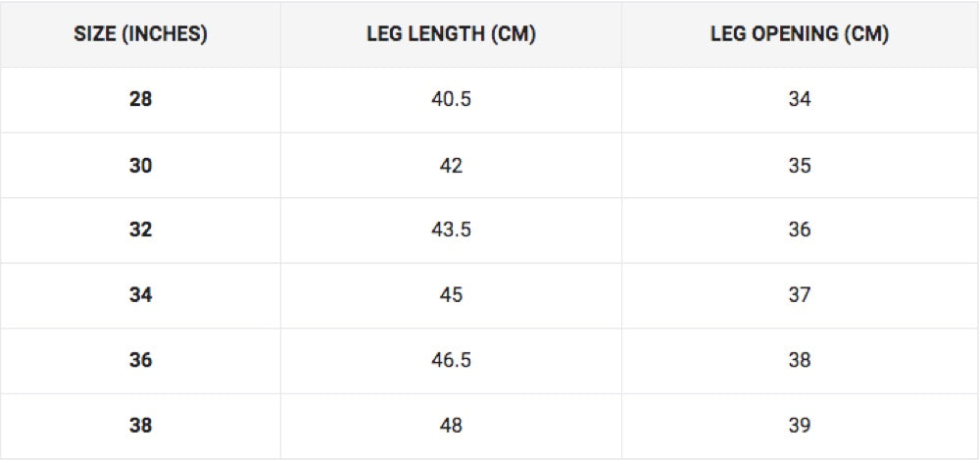The image size is (980, 461).
Task: Select the 46.5 leg length cell
Action: [451, 361]
